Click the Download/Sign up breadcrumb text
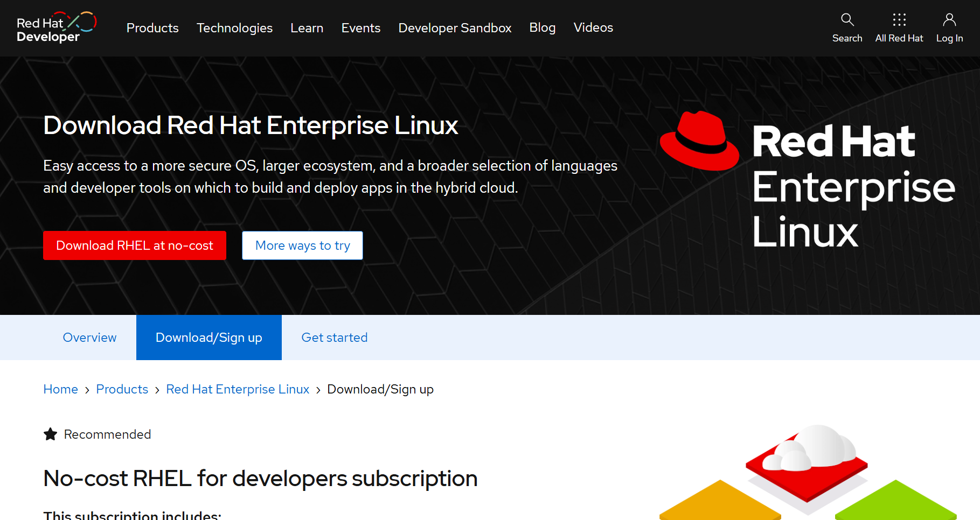Image resolution: width=980 pixels, height=520 pixels. pyautogui.click(x=380, y=389)
